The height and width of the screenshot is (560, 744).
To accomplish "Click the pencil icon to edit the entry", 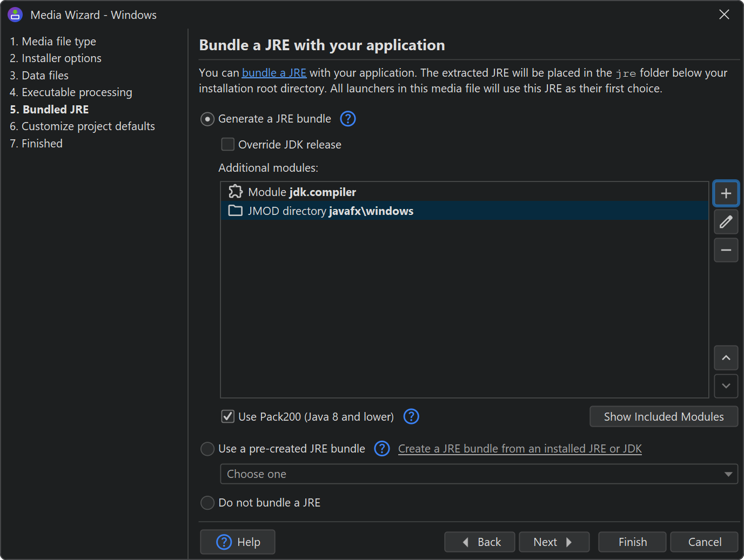I will pos(726,222).
